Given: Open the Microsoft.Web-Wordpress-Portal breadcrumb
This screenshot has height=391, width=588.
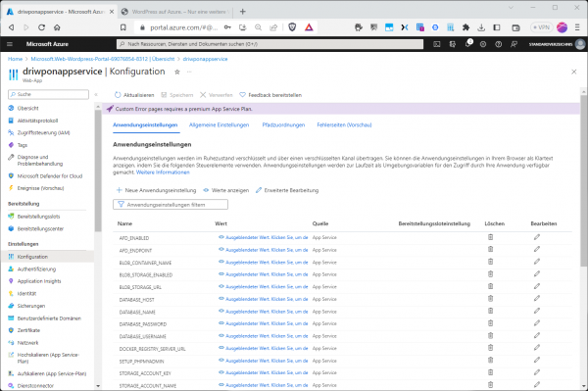Looking at the screenshot, I should [103, 59].
